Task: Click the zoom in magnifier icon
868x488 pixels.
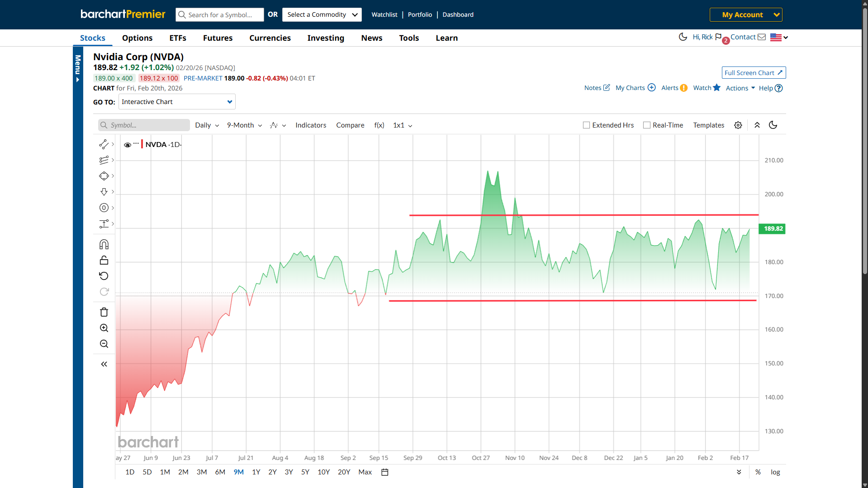Action: pos(104,328)
